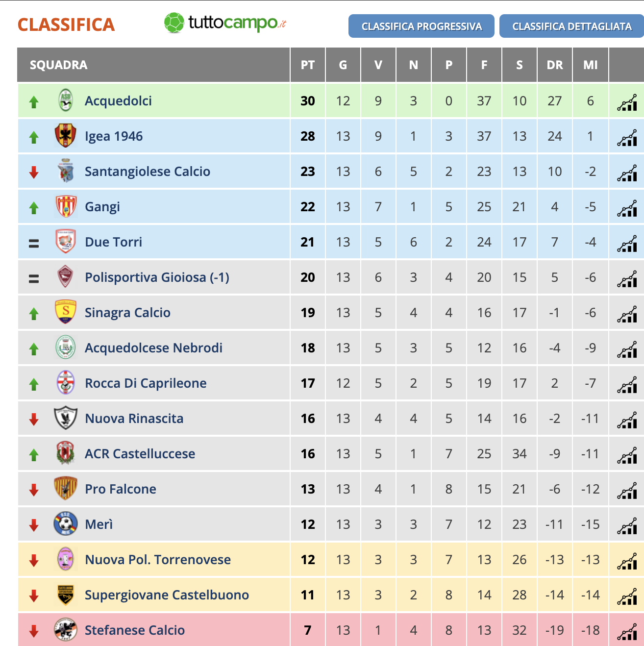The height and width of the screenshot is (646, 644).
Task: Open ACR Castelluccese team link
Action: [x=140, y=454]
